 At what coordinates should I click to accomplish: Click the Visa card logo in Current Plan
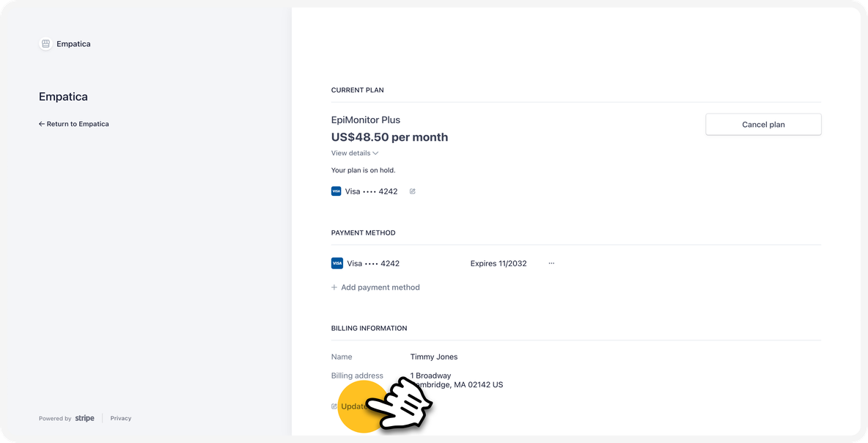point(336,191)
